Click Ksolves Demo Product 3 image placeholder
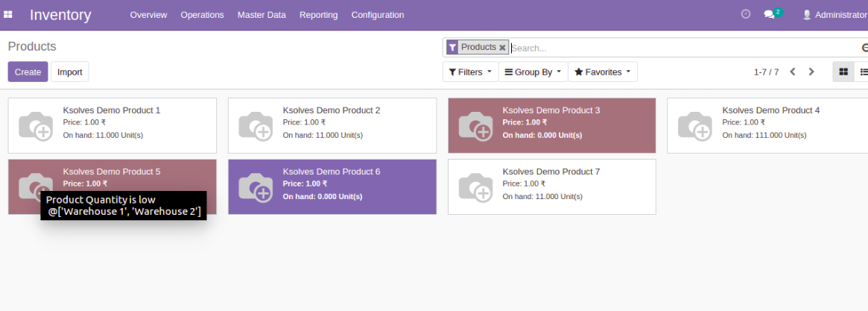 pyautogui.click(x=475, y=126)
